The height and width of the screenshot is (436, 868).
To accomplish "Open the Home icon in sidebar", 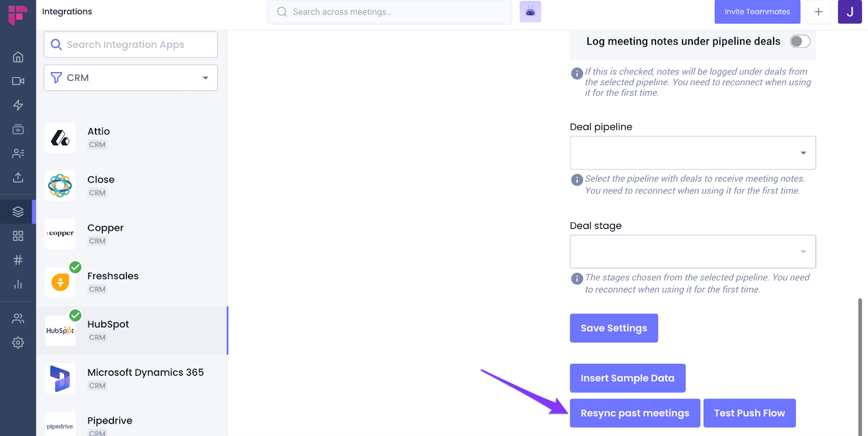I will tap(18, 57).
